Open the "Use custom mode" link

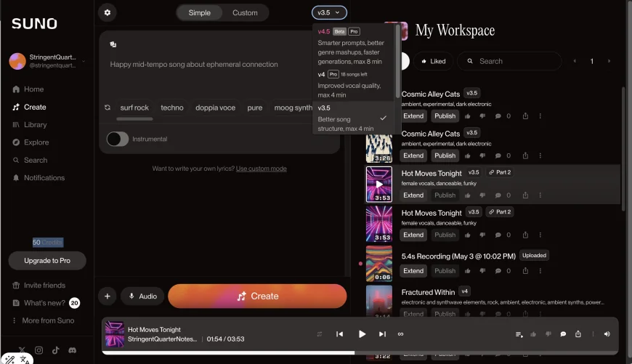[261, 169]
